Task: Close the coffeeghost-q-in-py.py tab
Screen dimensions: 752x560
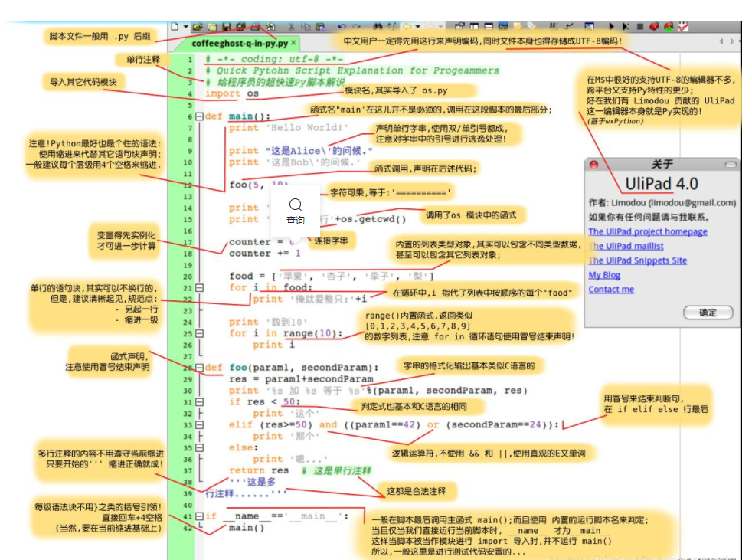Action: coord(293,43)
